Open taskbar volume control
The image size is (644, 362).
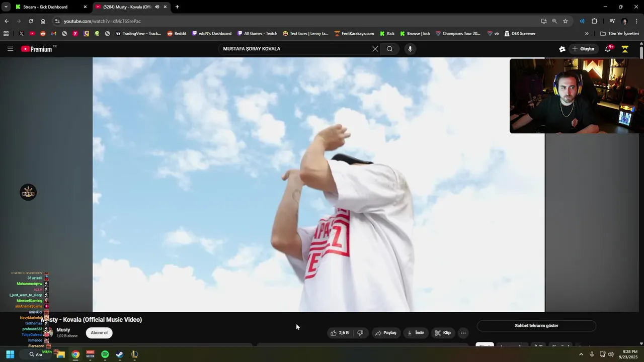click(x=611, y=354)
